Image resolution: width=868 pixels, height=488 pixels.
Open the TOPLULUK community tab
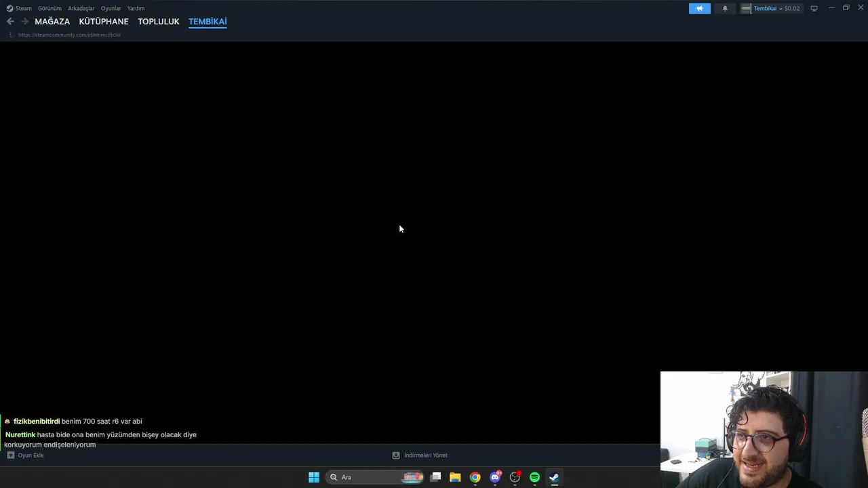point(159,22)
